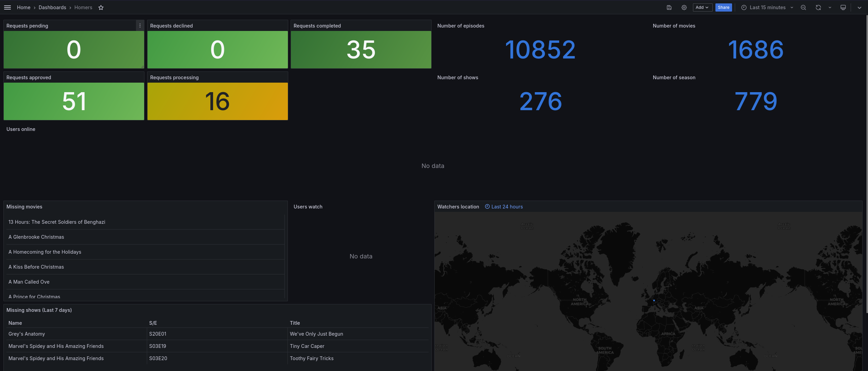Save the dashboard with disk icon
Screen dimensions: 868x371
tap(669, 7)
